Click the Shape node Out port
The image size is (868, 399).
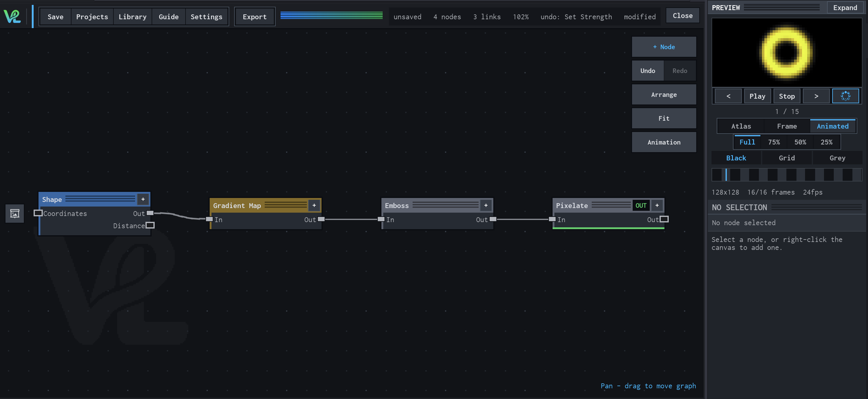[150, 213]
